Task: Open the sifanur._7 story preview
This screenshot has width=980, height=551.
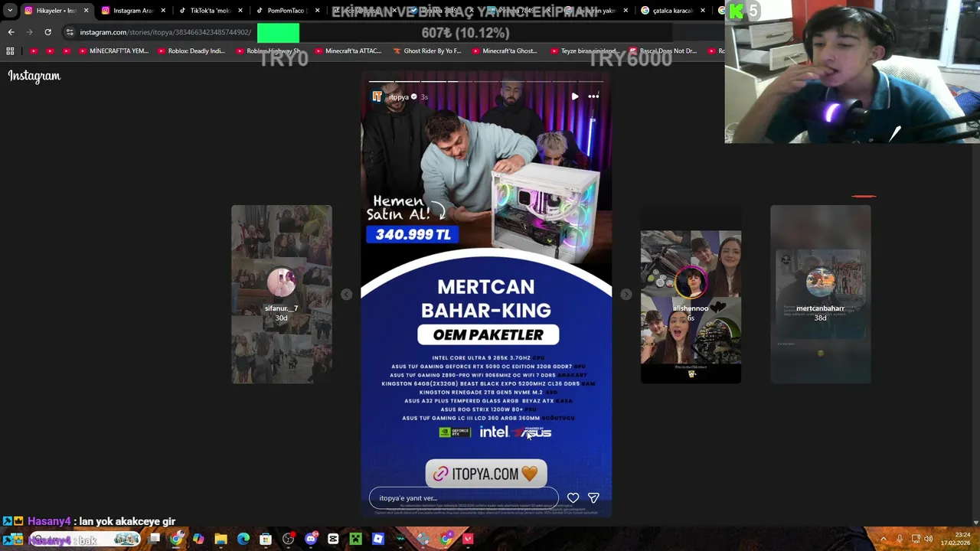Action: [282, 295]
